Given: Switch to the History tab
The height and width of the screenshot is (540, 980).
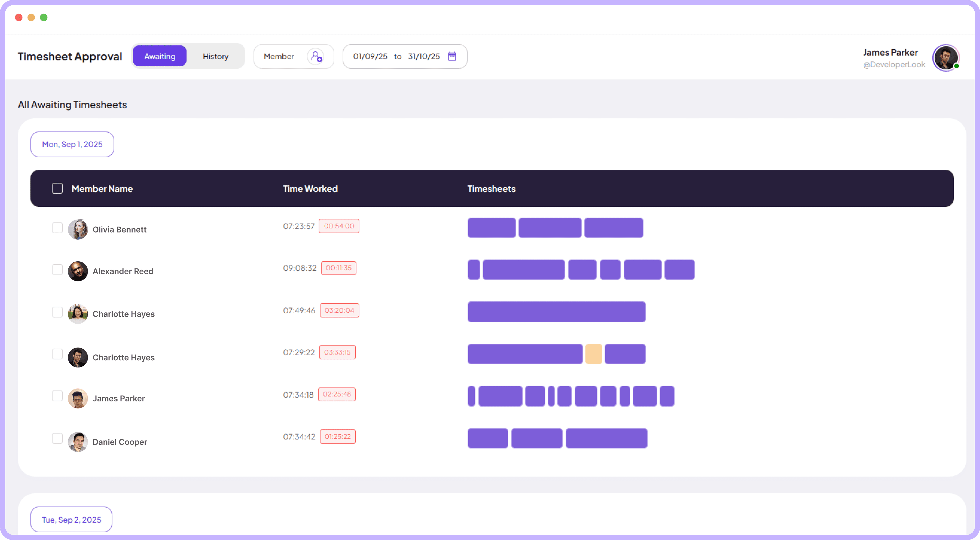Looking at the screenshot, I should 215,56.
